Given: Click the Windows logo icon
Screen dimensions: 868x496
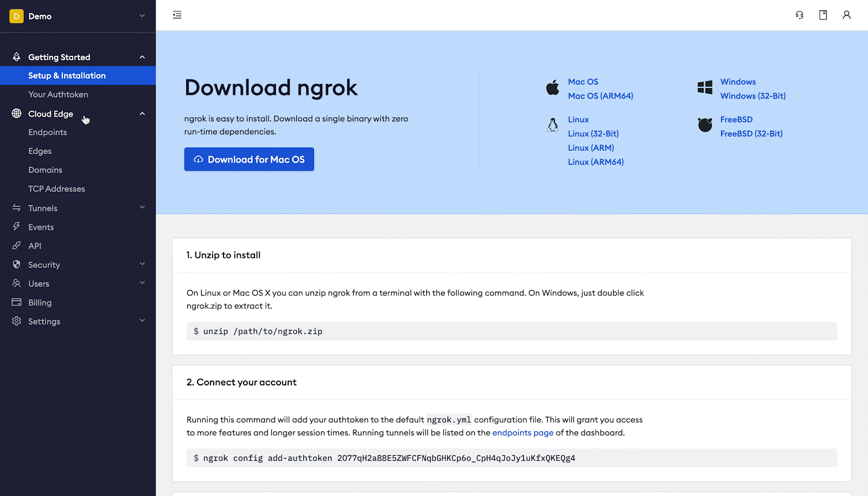Looking at the screenshot, I should tap(705, 87).
